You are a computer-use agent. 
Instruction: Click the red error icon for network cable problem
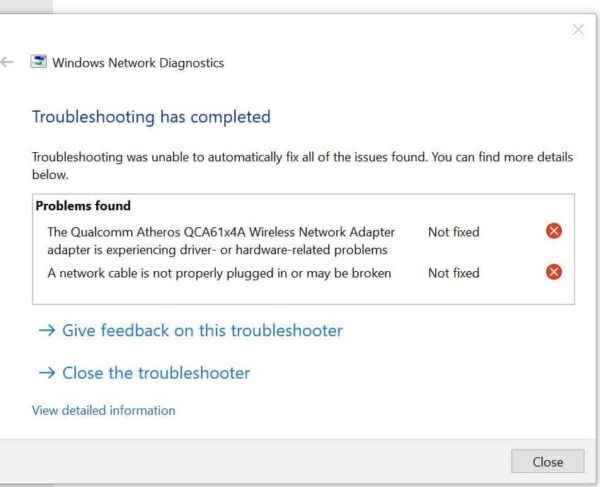pos(553,272)
